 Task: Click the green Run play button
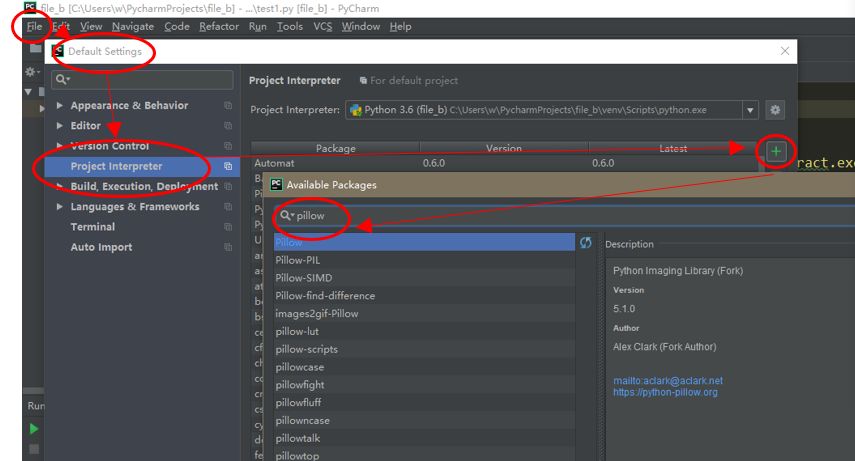tap(34, 429)
